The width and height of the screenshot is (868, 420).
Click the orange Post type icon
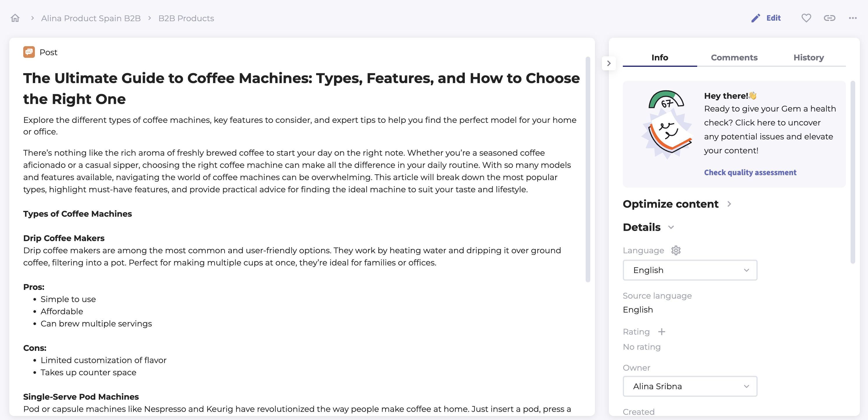tap(29, 52)
